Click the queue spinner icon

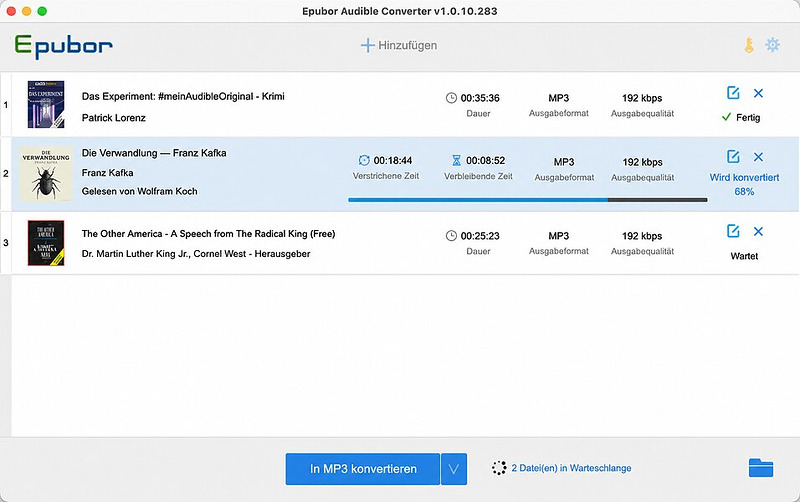[x=499, y=468]
